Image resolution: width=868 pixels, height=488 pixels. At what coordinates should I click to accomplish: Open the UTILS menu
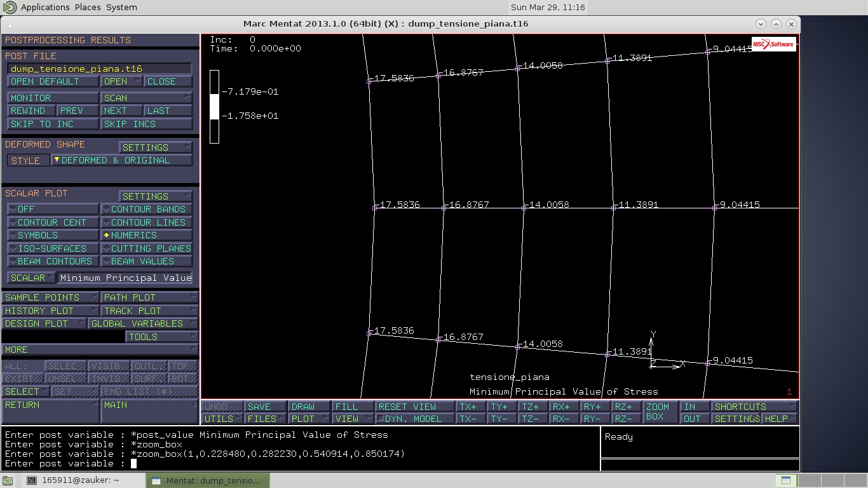click(222, 419)
